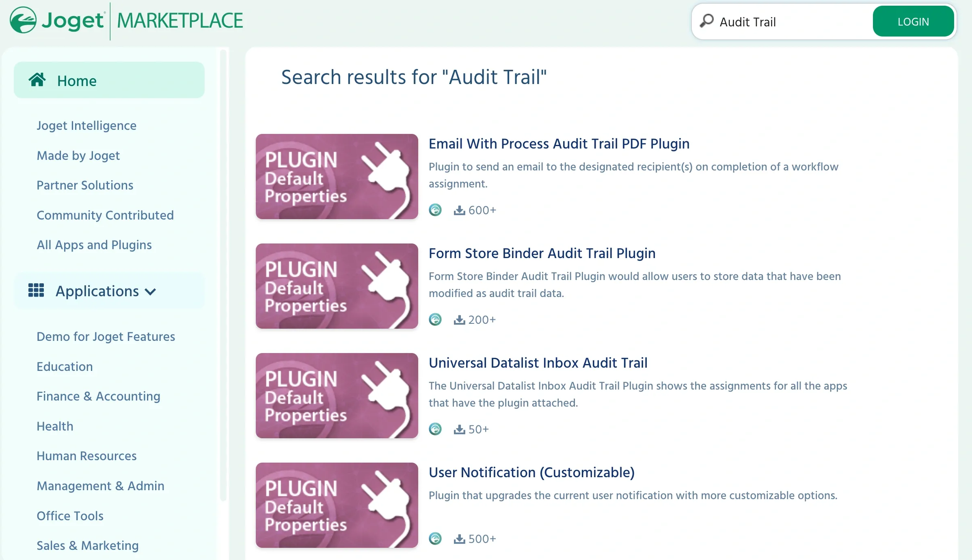
Task: Click Joget badge under User Notification plugin
Action: click(x=435, y=538)
